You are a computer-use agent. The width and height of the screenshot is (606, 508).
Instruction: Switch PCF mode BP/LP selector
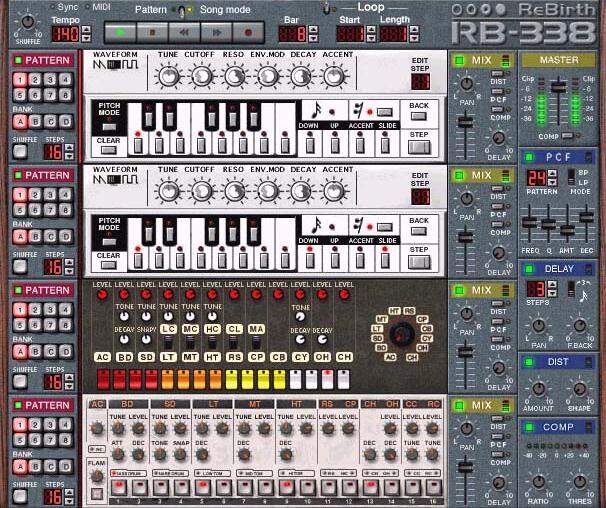[x=571, y=177]
